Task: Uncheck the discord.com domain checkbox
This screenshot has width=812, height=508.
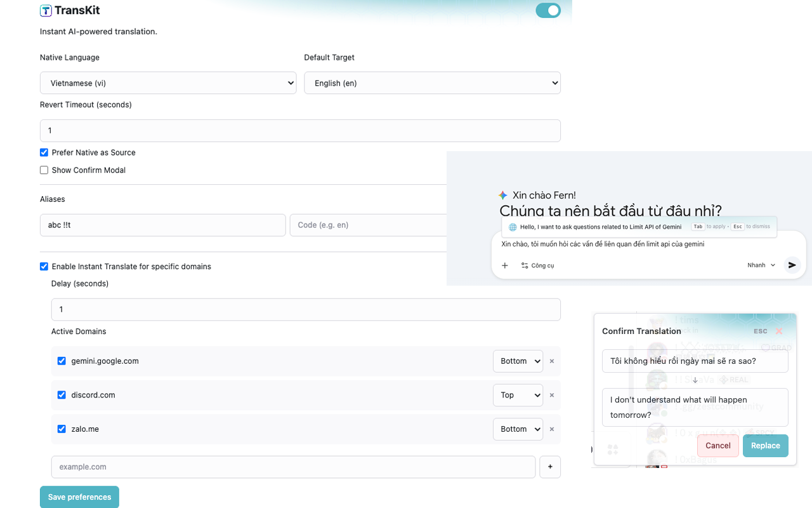Action: (62, 395)
